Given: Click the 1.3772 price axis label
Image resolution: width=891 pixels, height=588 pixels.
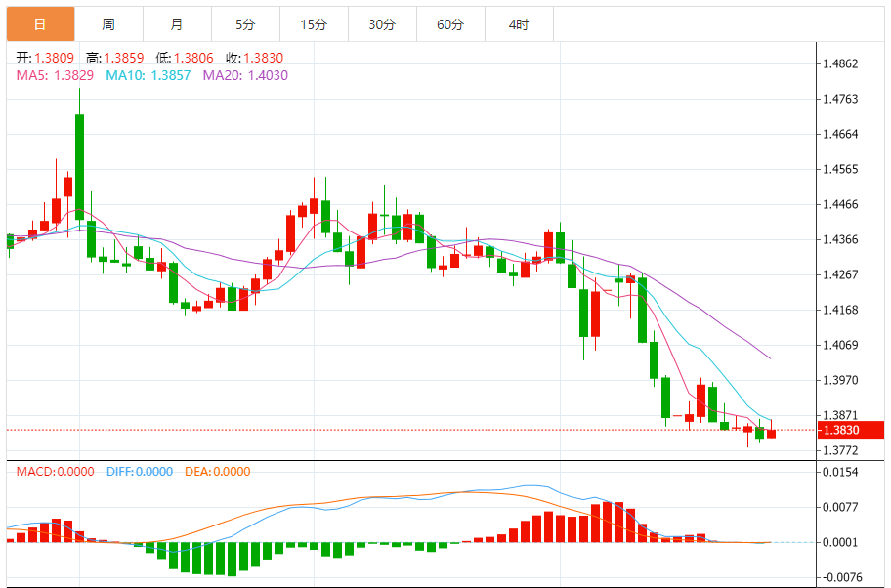Looking at the screenshot, I should [x=840, y=451].
